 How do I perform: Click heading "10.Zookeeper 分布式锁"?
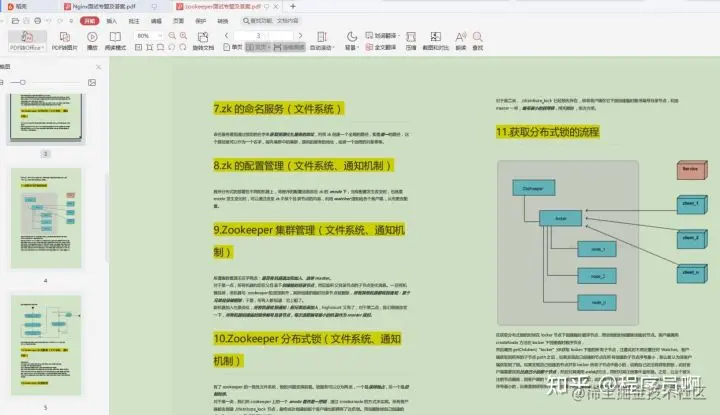coord(307,350)
